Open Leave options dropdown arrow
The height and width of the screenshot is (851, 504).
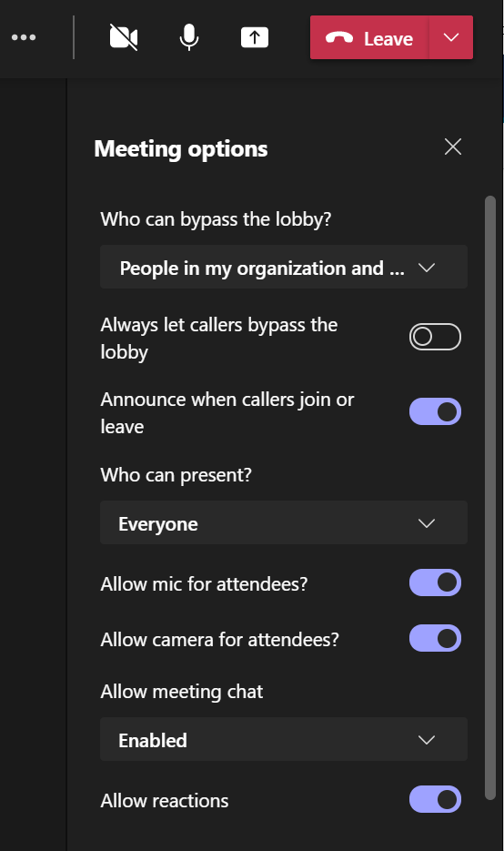[451, 37]
